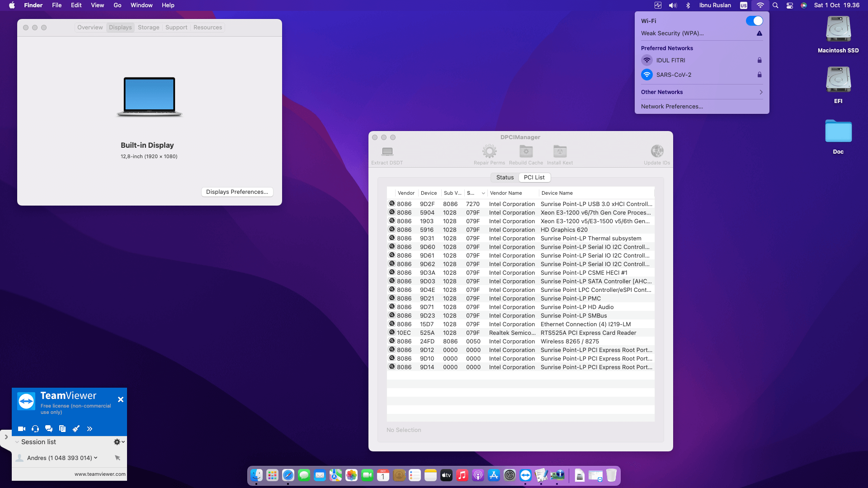The width and height of the screenshot is (868, 488).
Task: Open the TeamViewer chat bubbles icon
Action: [49, 429]
